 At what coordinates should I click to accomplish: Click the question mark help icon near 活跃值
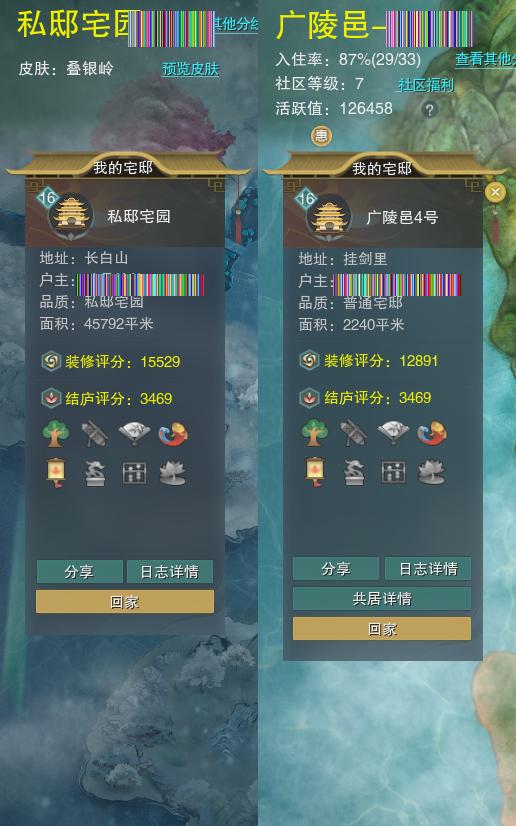click(430, 110)
